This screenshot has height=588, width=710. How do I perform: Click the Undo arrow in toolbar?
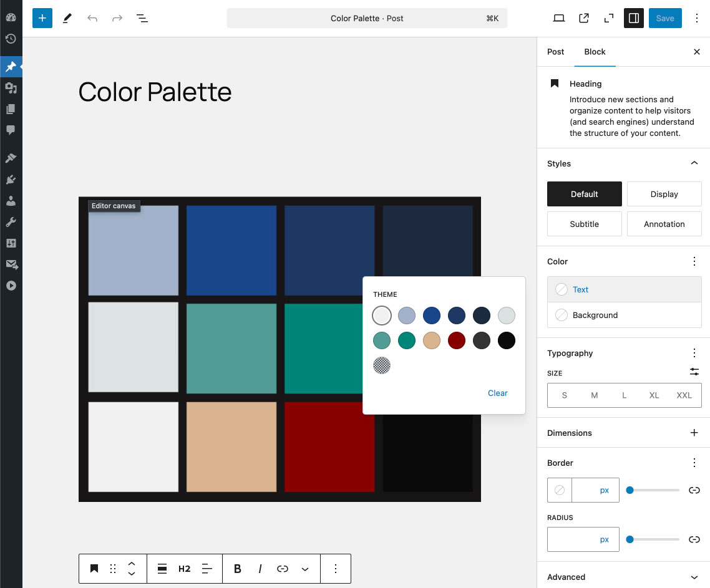92,18
